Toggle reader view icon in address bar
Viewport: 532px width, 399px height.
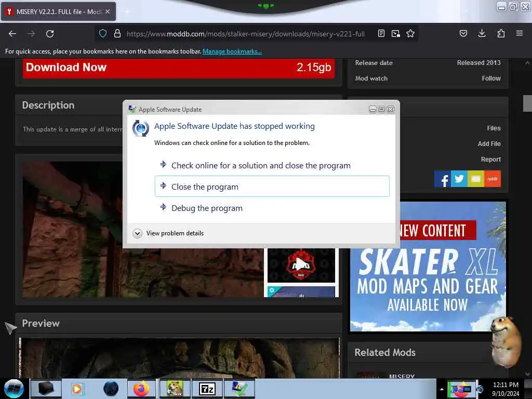click(381, 34)
